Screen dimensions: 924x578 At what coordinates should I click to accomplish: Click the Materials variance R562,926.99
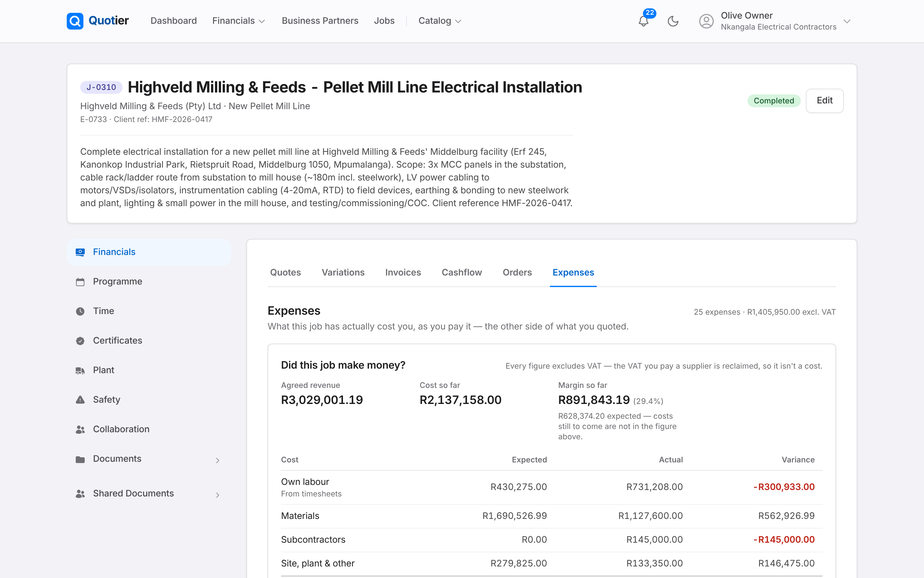tap(786, 516)
